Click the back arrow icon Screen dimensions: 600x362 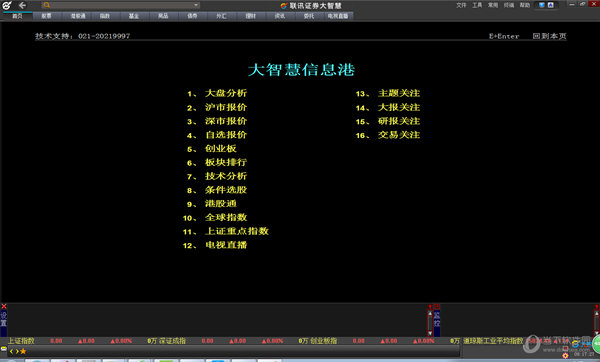[x=22, y=5]
